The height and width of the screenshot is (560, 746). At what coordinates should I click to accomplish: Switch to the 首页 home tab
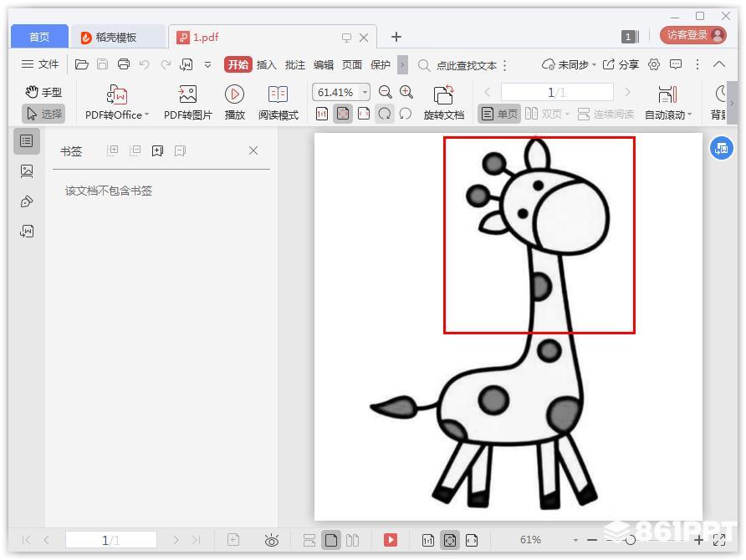(x=39, y=37)
